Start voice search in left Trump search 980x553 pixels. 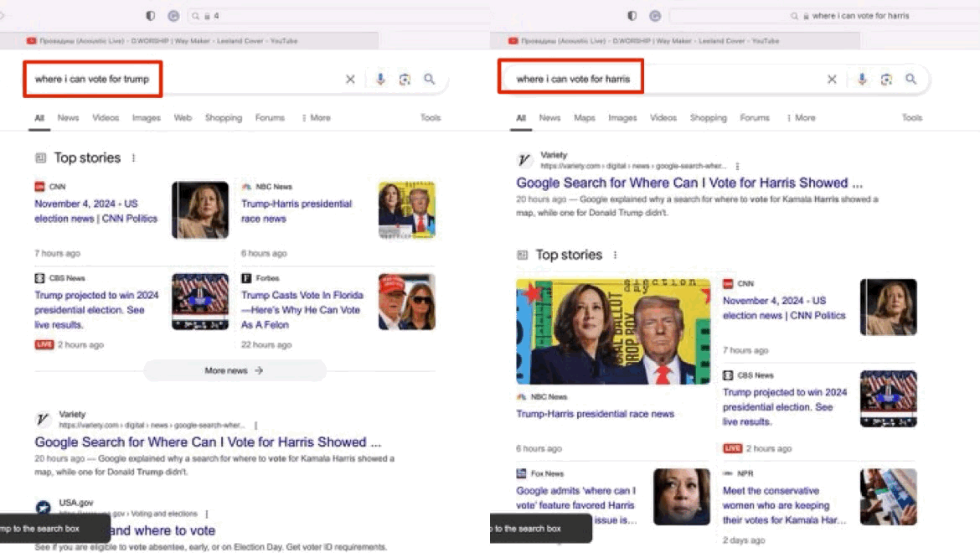pyautogui.click(x=380, y=80)
